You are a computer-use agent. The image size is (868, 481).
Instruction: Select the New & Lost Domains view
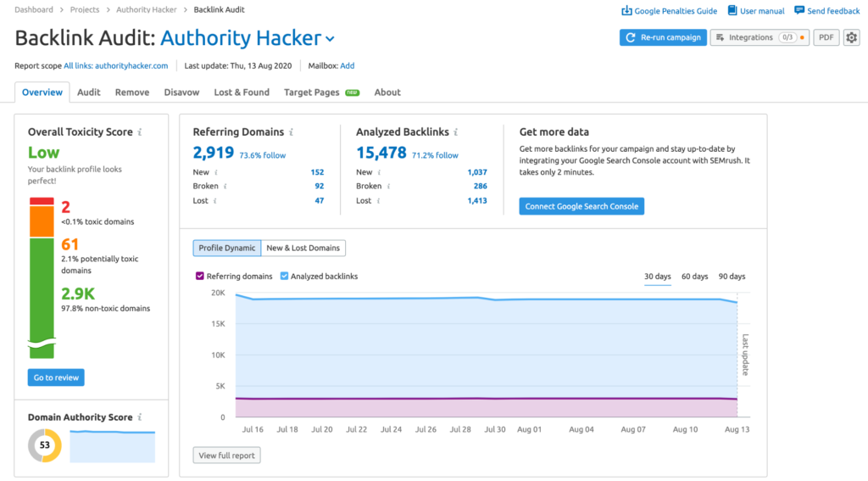point(303,248)
